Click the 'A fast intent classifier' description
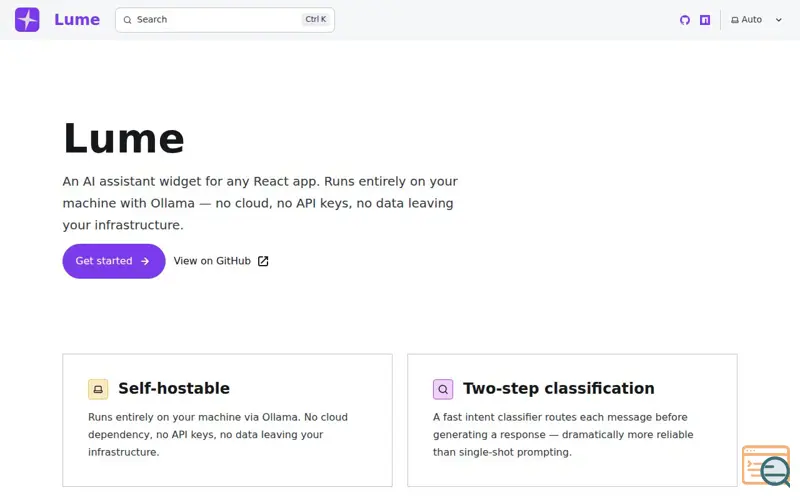 tap(563, 435)
